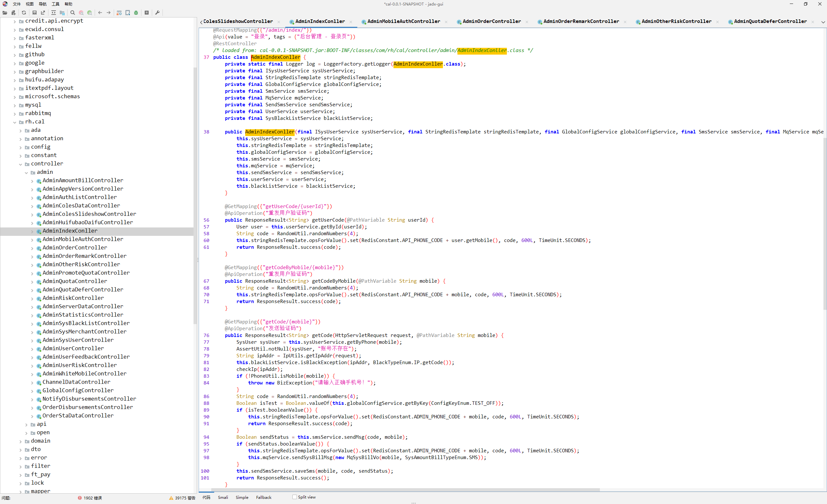Open class search pink magnifier icon
Viewport: 827px width, 504px height.
point(81,13)
